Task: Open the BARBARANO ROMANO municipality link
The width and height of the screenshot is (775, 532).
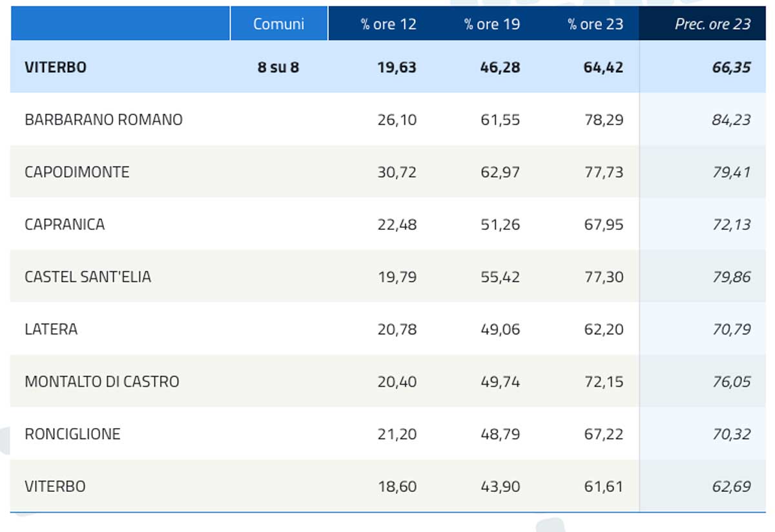Action: coord(103,119)
